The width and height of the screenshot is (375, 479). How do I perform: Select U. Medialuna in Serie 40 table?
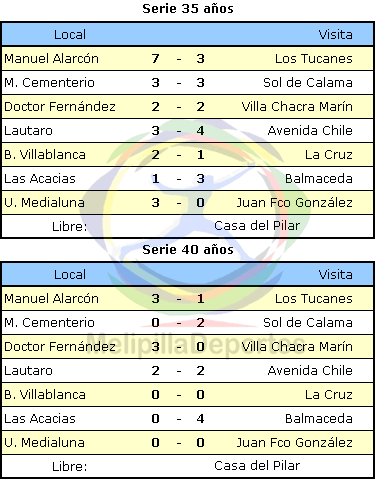click(x=44, y=443)
